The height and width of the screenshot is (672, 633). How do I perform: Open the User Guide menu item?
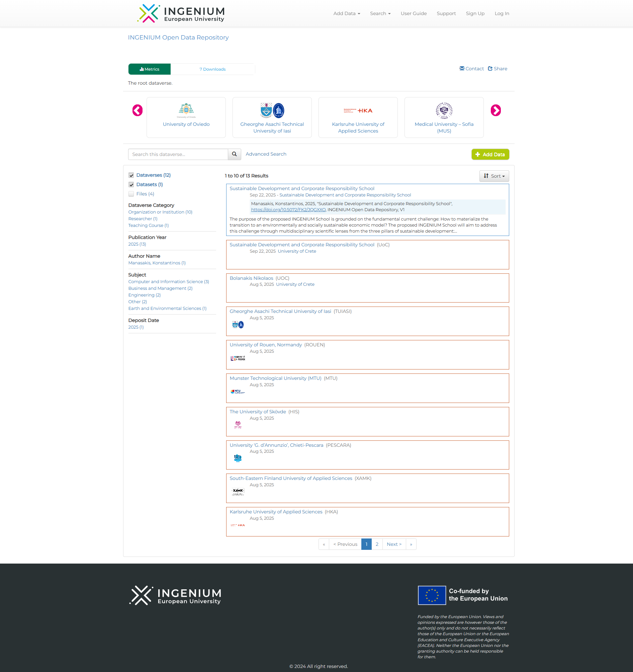click(413, 13)
